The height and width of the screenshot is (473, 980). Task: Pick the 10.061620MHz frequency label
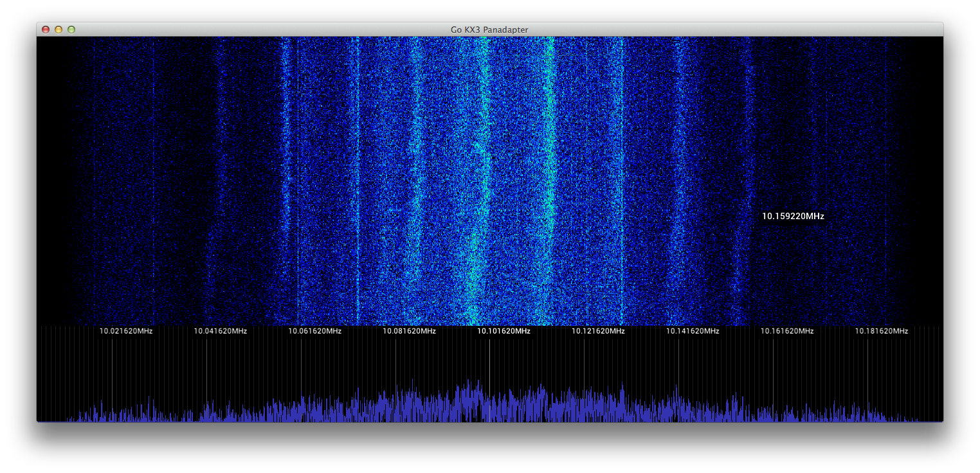tap(314, 331)
